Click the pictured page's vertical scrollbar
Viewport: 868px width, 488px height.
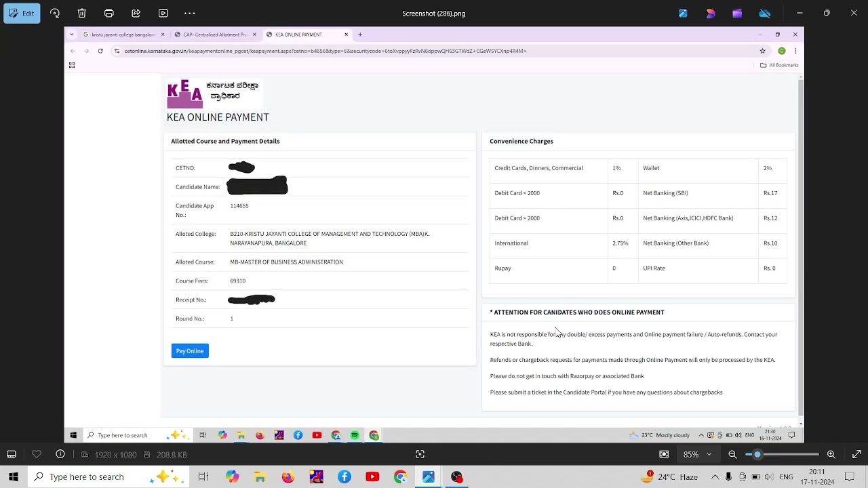coord(801,247)
